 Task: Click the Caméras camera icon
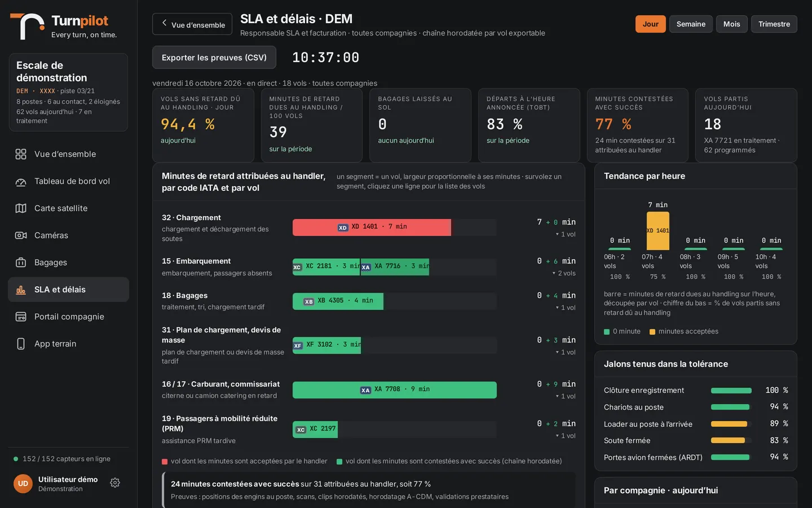tap(21, 235)
